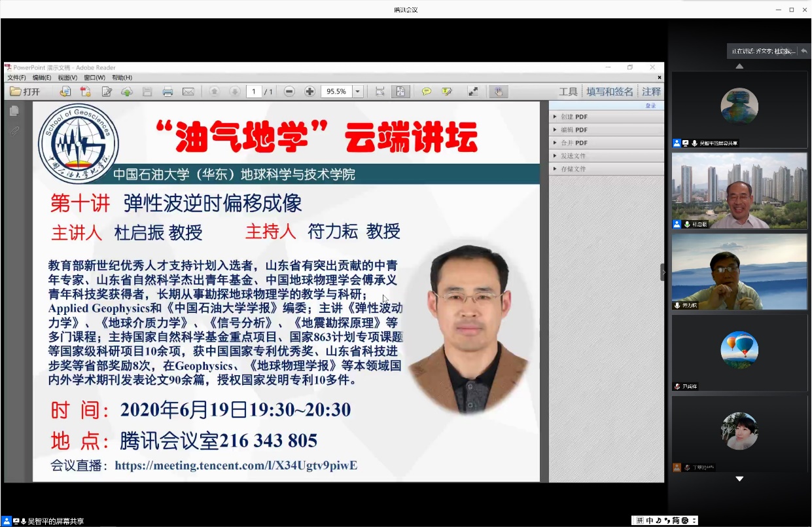Open the 文件(F) menu

16,78
